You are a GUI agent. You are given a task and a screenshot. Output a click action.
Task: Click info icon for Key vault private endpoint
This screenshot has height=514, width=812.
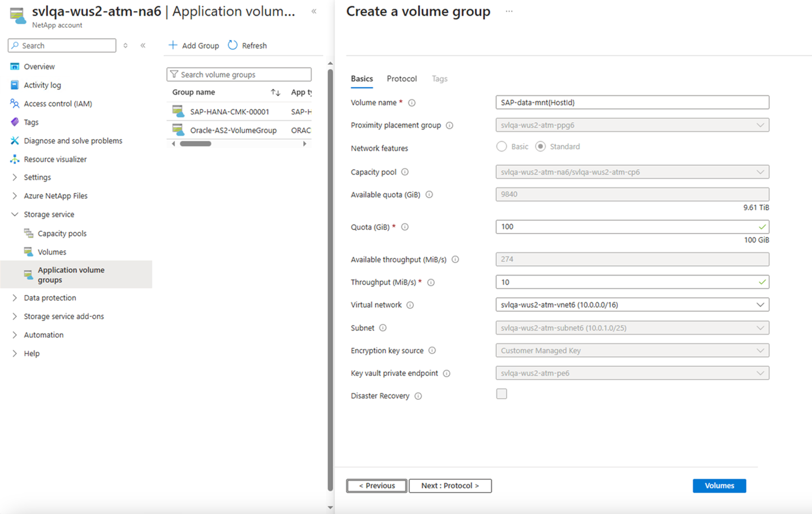coord(446,373)
